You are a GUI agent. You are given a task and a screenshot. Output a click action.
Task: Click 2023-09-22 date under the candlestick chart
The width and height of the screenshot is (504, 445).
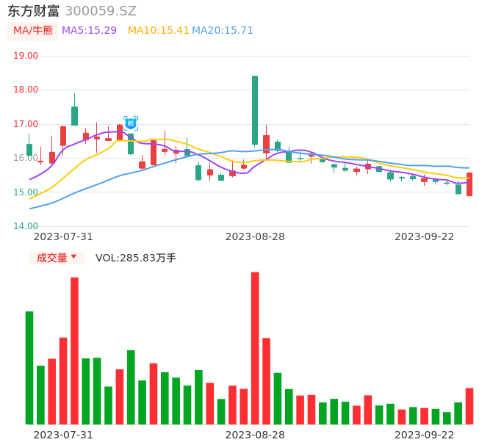coord(425,237)
